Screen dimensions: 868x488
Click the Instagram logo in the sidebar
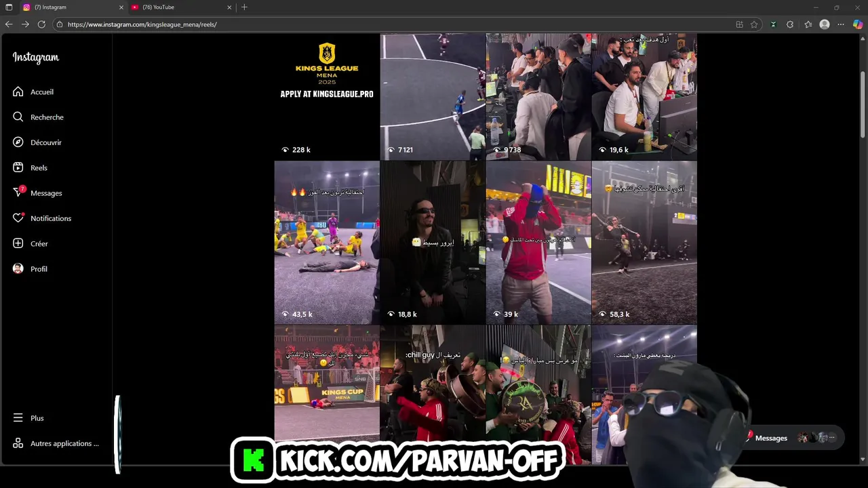point(36,58)
